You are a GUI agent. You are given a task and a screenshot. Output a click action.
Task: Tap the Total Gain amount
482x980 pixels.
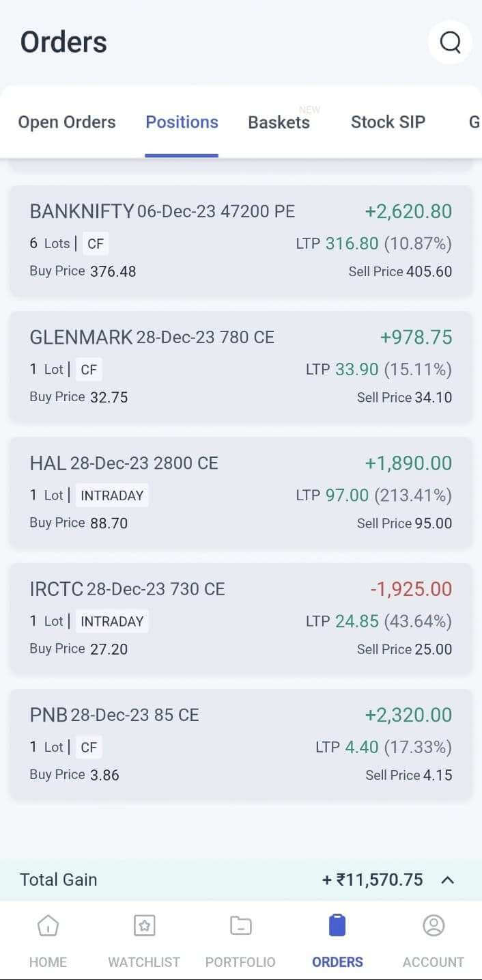(x=373, y=880)
